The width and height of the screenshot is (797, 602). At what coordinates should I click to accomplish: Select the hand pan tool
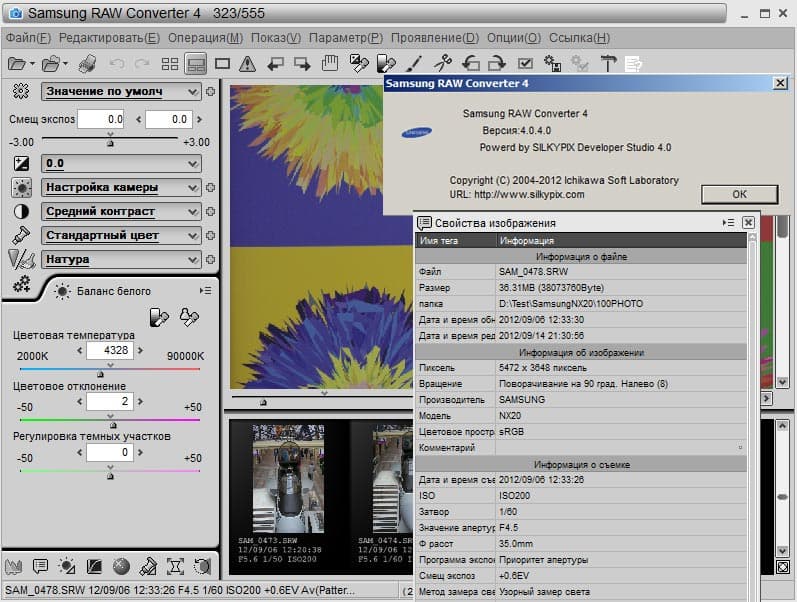[331, 63]
